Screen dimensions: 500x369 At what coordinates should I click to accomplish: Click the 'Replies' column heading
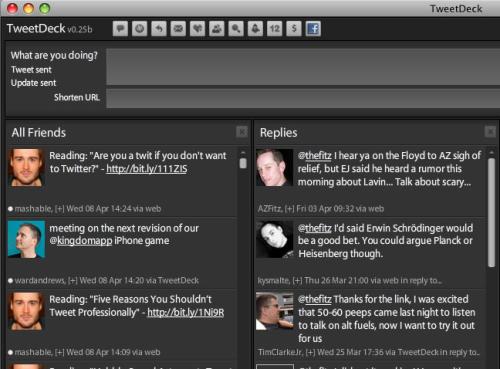[278, 133]
